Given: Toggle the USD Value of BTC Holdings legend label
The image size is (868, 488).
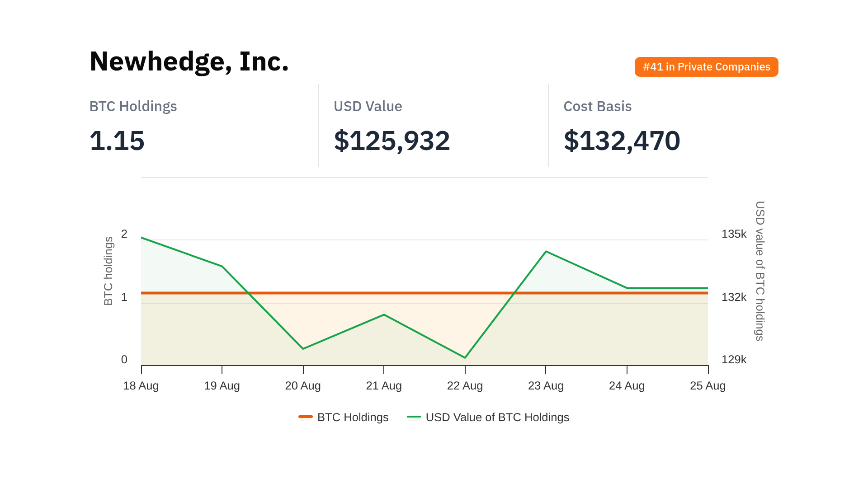Looking at the screenshot, I should (497, 417).
